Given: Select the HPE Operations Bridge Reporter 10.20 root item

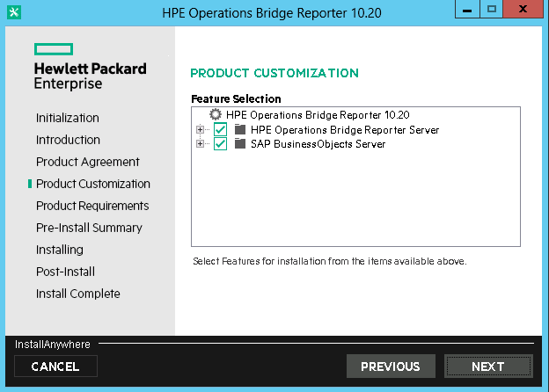Looking at the screenshot, I should click(x=318, y=114).
